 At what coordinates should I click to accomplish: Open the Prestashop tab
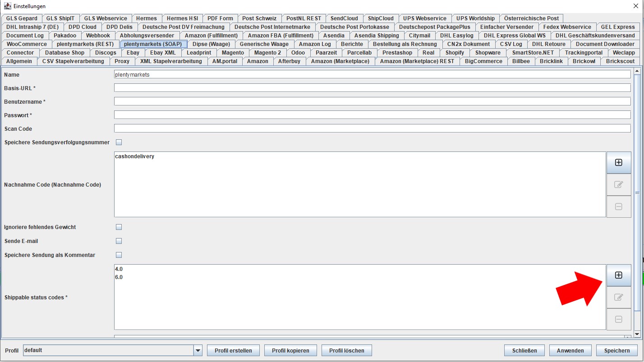click(397, 53)
